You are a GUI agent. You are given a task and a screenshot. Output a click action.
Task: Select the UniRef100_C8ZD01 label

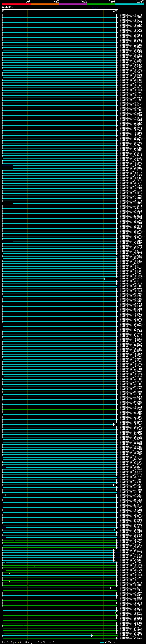pyautogui.click(x=131, y=319)
